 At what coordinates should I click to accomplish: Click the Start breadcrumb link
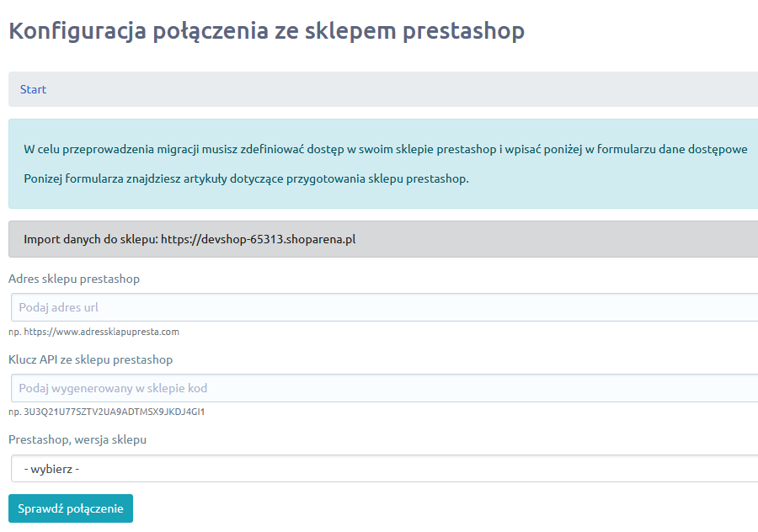(x=33, y=89)
